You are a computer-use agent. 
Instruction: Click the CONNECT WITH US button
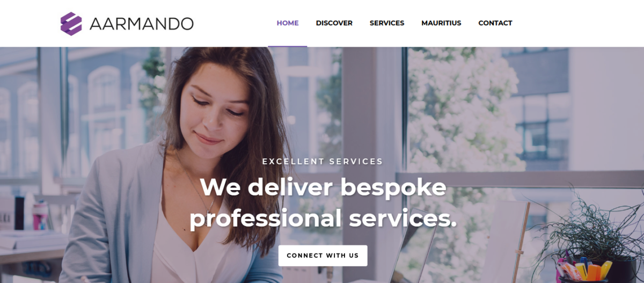[323, 256]
